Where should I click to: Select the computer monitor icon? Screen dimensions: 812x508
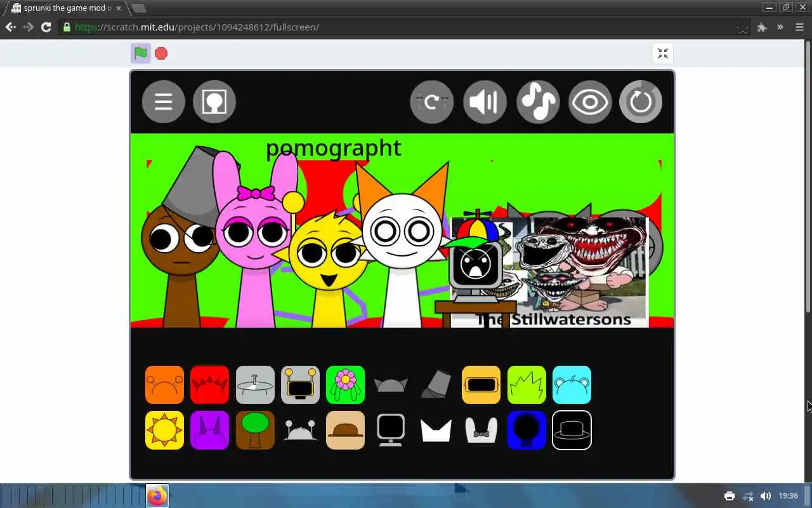[x=391, y=430]
